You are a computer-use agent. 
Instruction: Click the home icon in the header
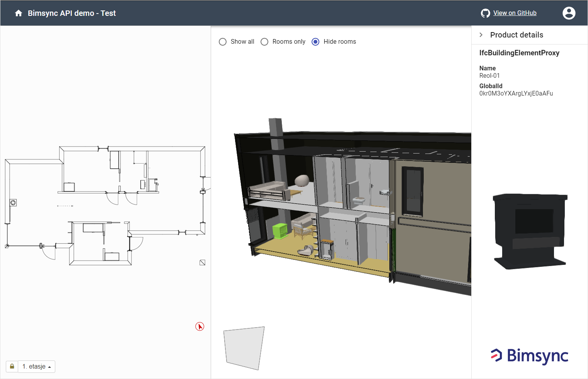[x=18, y=13]
